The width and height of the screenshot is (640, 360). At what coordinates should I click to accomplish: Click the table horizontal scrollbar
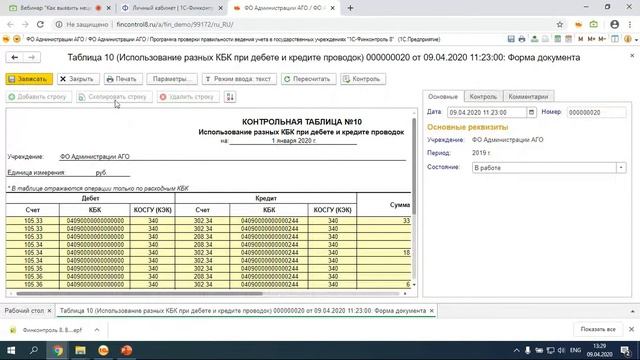point(139,293)
